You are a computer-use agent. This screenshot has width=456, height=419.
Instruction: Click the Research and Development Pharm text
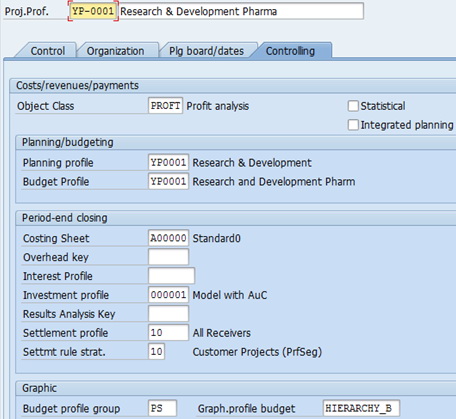[x=274, y=182]
